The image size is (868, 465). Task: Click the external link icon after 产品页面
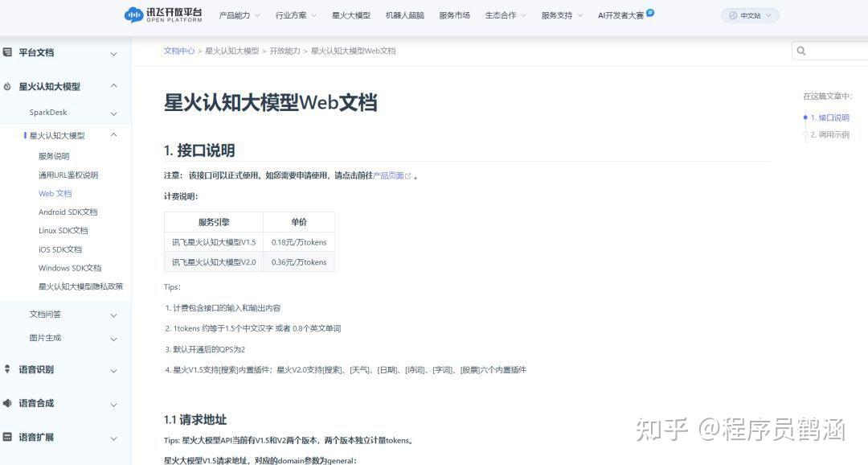(408, 175)
